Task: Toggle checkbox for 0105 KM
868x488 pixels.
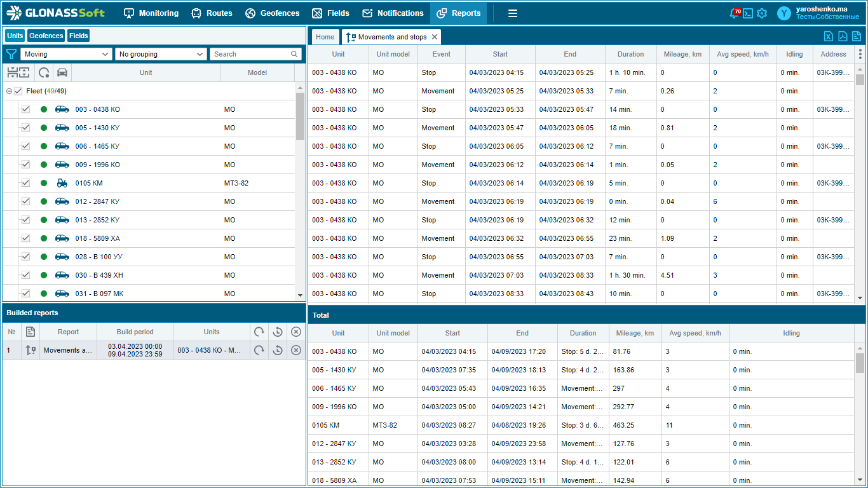Action: pos(25,183)
